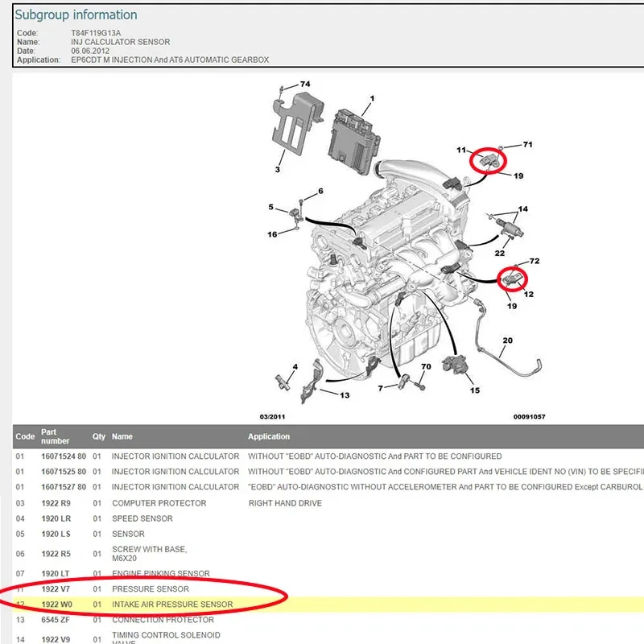
Task: Click part number 1920 LS
Action: pos(56,534)
